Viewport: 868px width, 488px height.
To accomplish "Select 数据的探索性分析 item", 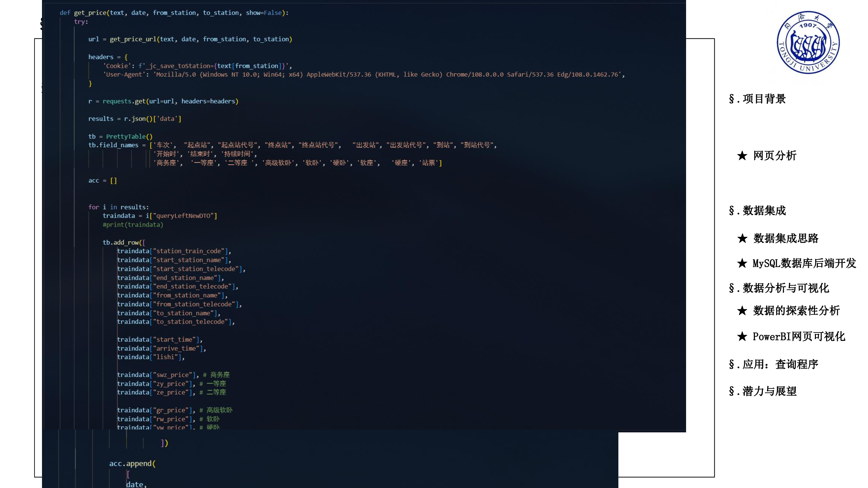I will pyautogui.click(x=796, y=310).
